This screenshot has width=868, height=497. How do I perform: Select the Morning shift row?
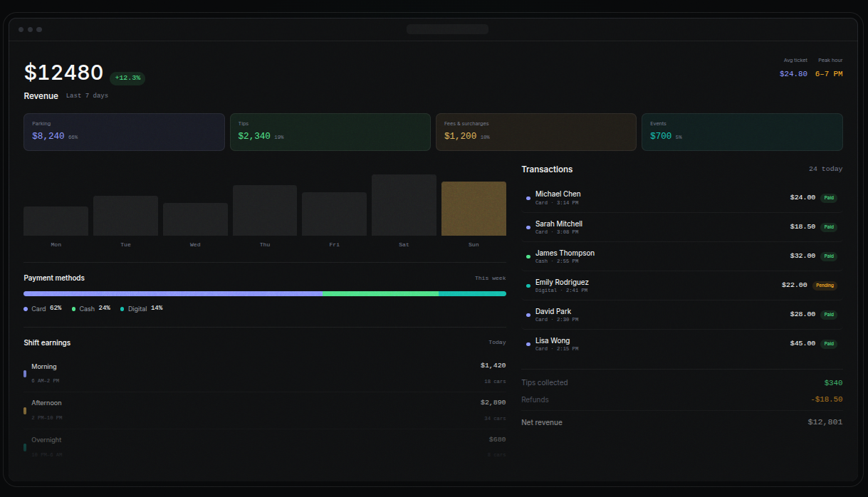(265, 373)
